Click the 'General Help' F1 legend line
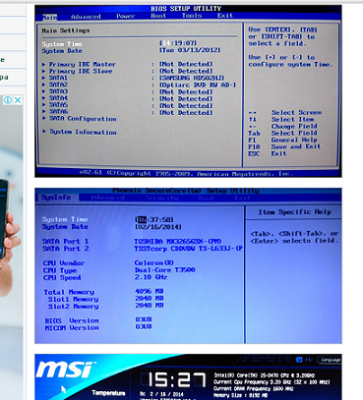This screenshot has width=363, height=400. [x=283, y=140]
